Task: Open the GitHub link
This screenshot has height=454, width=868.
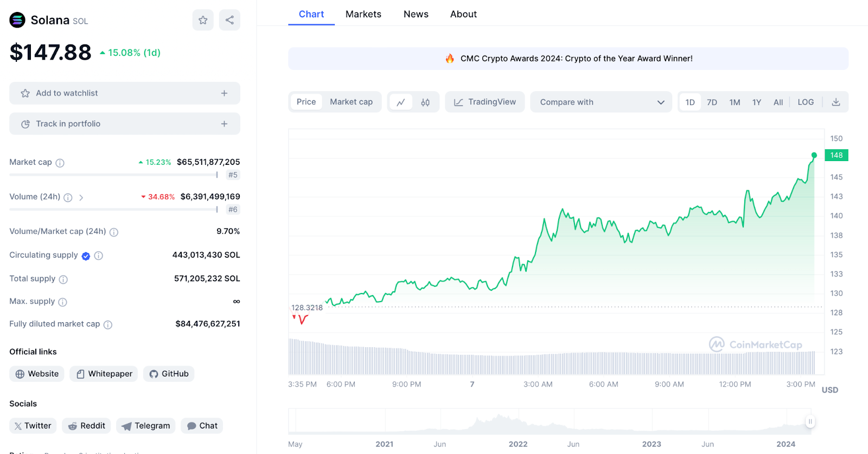Action: click(x=169, y=374)
